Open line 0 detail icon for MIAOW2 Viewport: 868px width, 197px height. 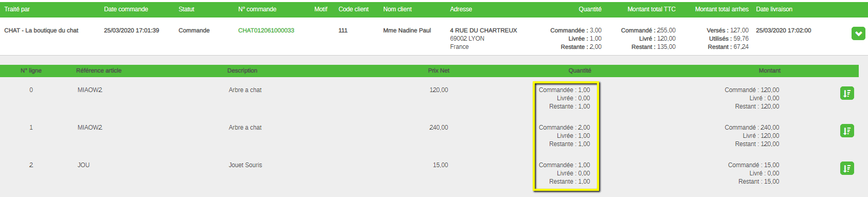tap(847, 93)
